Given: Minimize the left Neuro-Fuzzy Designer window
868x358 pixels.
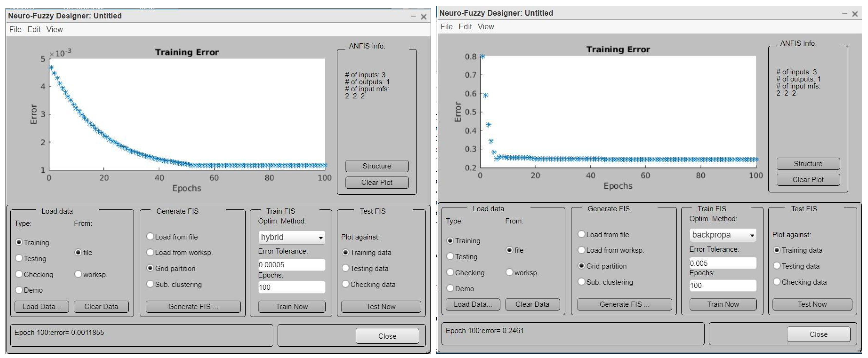Looking at the screenshot, I should [413, 16].
